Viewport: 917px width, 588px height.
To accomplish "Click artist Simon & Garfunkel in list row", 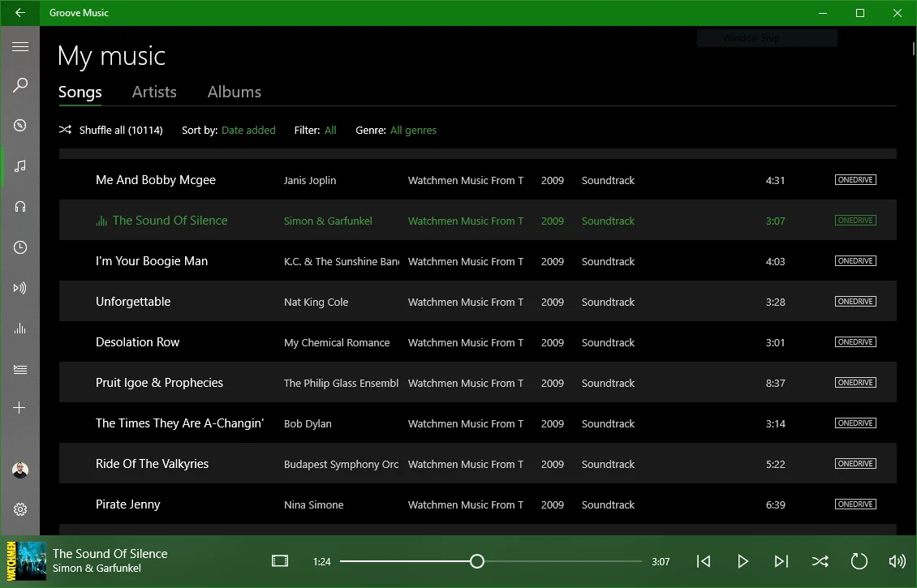I will (328, 221).
